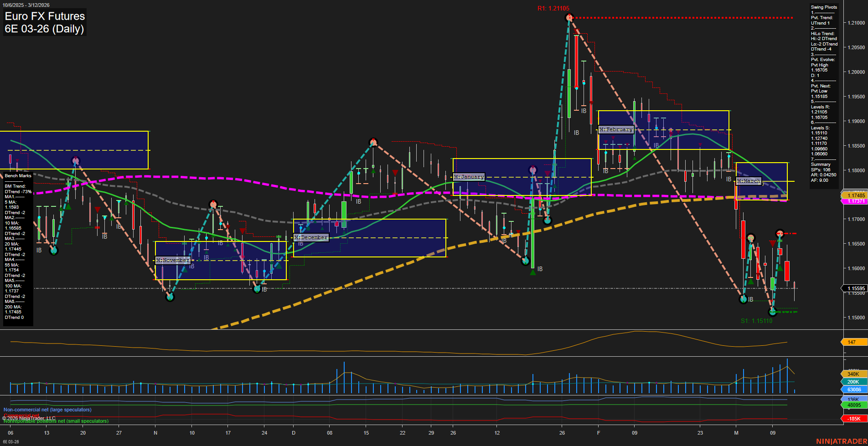The image size is (868, 446).
Task: Select the M:February month label
Action: [x=616, y=129]
